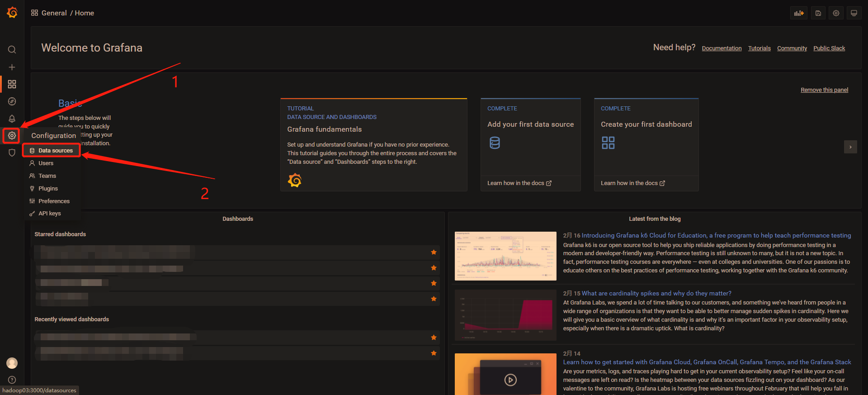Click the Home breadcrumb link
868x395 pixels.
85,13
